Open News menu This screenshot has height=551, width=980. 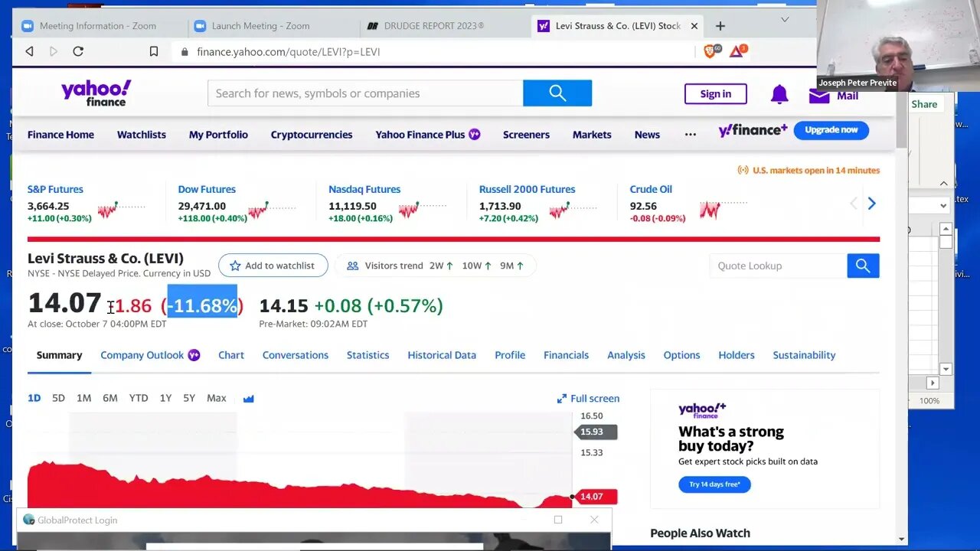(647, 135)
